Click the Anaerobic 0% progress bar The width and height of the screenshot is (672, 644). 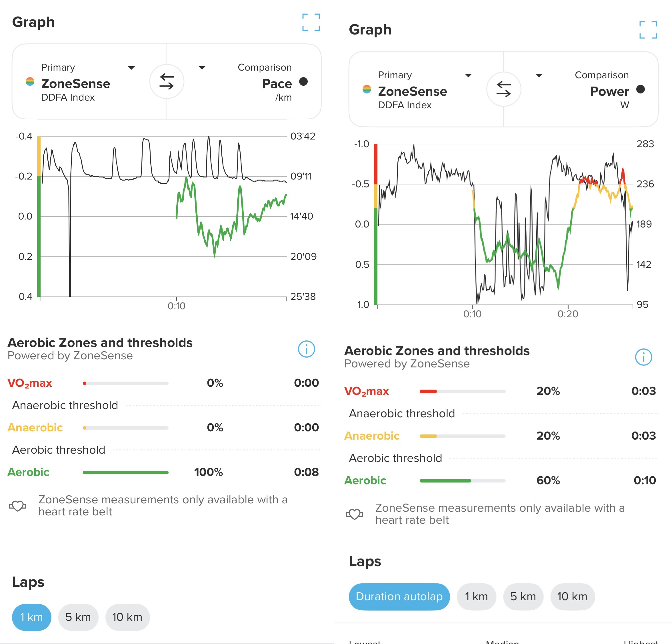point(125,428)
